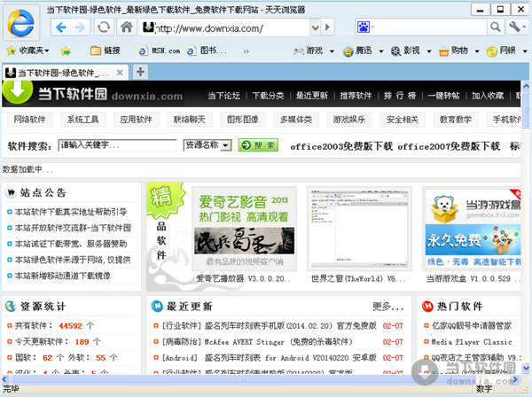Image resolution: width=532 pixels, height=397 pixels.
Task: Open 当下论坛 in the site navigation
Action: tap(224, 96)
